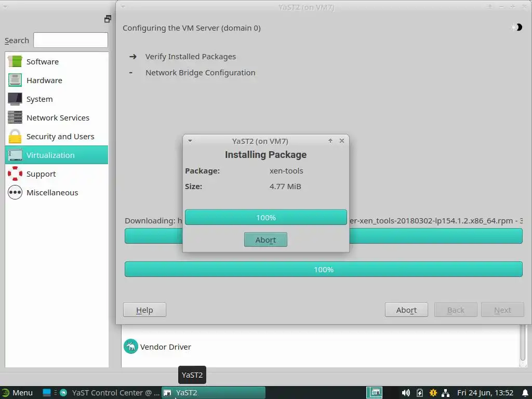Viewport: 532px width, 399px height.
Task: Select the Virtualization category
Action: 57,155
